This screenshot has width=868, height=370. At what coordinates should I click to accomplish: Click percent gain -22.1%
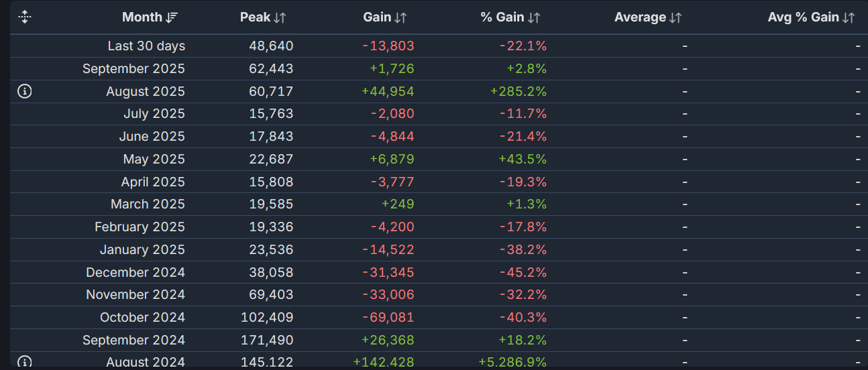(x=523, y=46)
